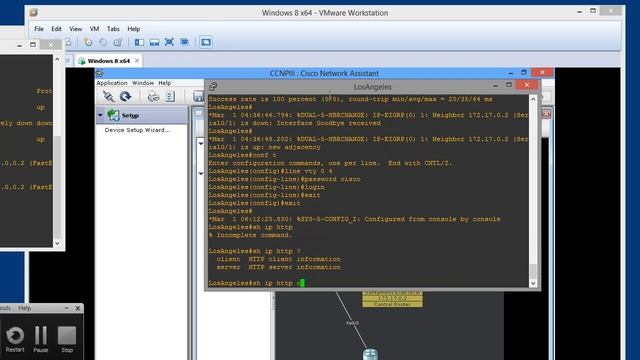Toggle the VMware library sidebar icon
640x360 pixels.
pyautogui.click(x=139, y=42)
